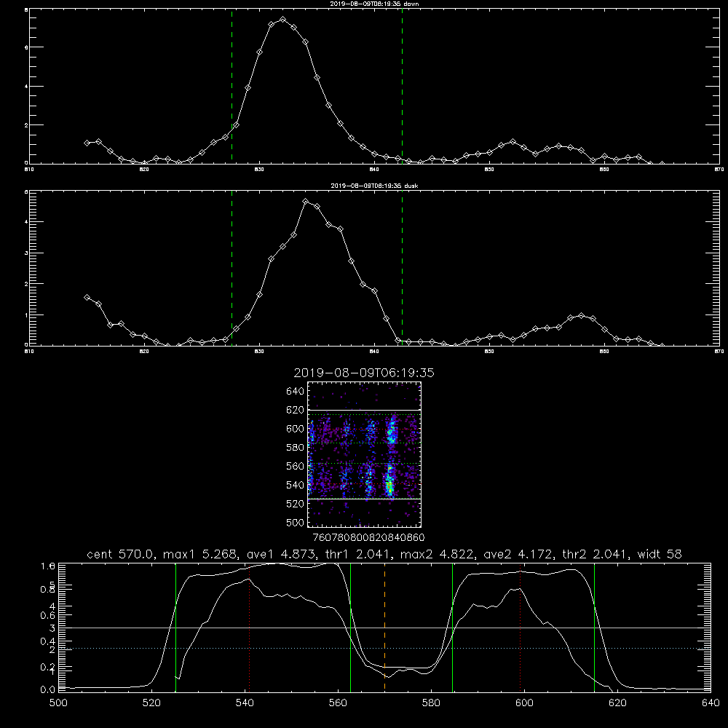
Task: Click the 620 label on the spectrogram y-axis
Action: [296, 410]
